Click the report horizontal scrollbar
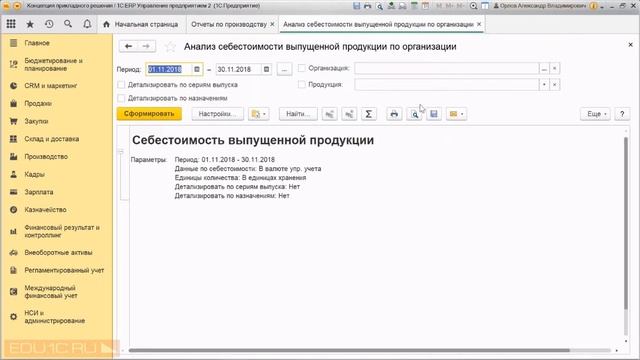The image size is (640, 360). pyautogui.click(x=349, y=350)
